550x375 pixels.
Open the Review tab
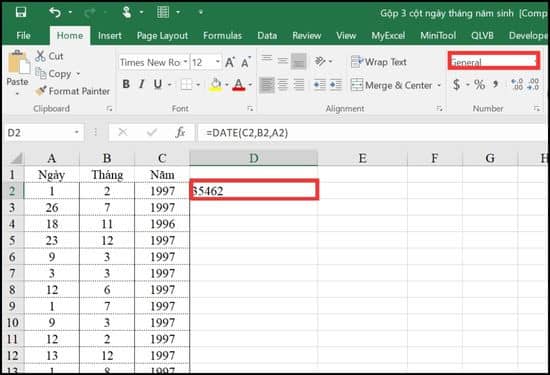point(307,35)
